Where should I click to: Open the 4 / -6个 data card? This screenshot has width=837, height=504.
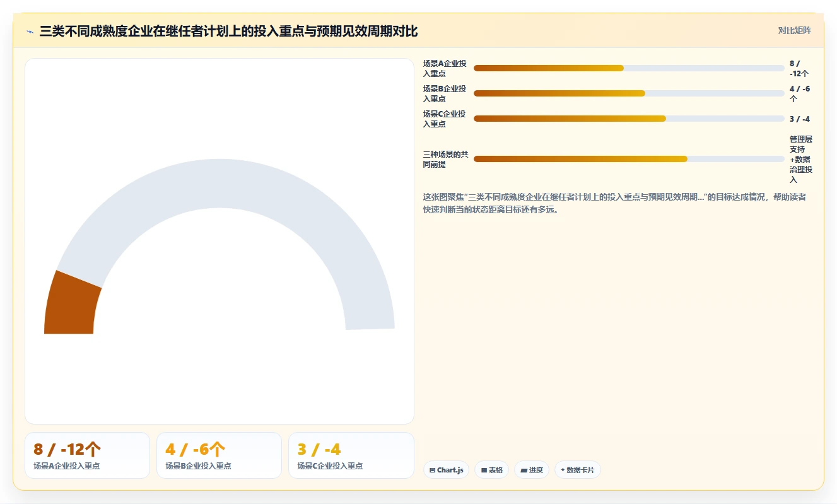click(x=219, y=455)
